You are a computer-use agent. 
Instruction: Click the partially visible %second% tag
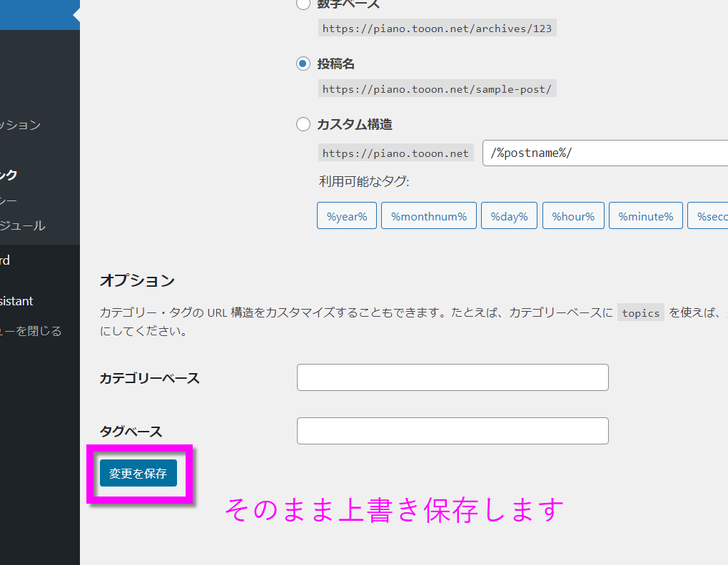[708, 216]
